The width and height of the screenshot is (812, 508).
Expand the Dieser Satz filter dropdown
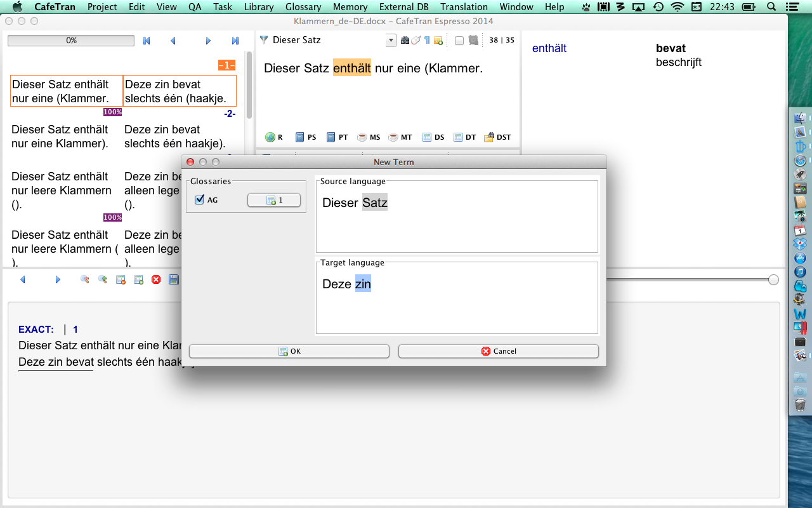391,41
